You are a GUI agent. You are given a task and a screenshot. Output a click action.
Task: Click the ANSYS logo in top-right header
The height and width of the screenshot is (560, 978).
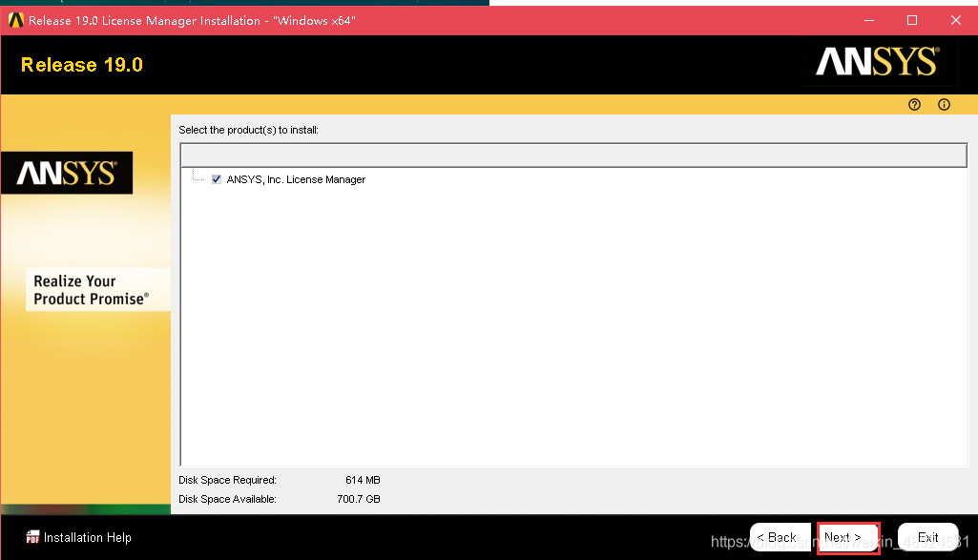pos(876,63)
